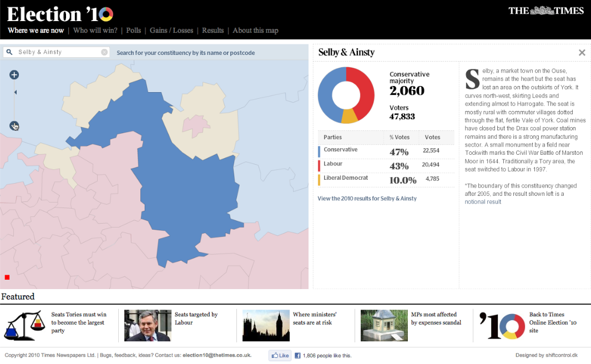This screenshot has height=364, width=591.
Task: Click the map zoom slider track
Action: tap(14, 100)
